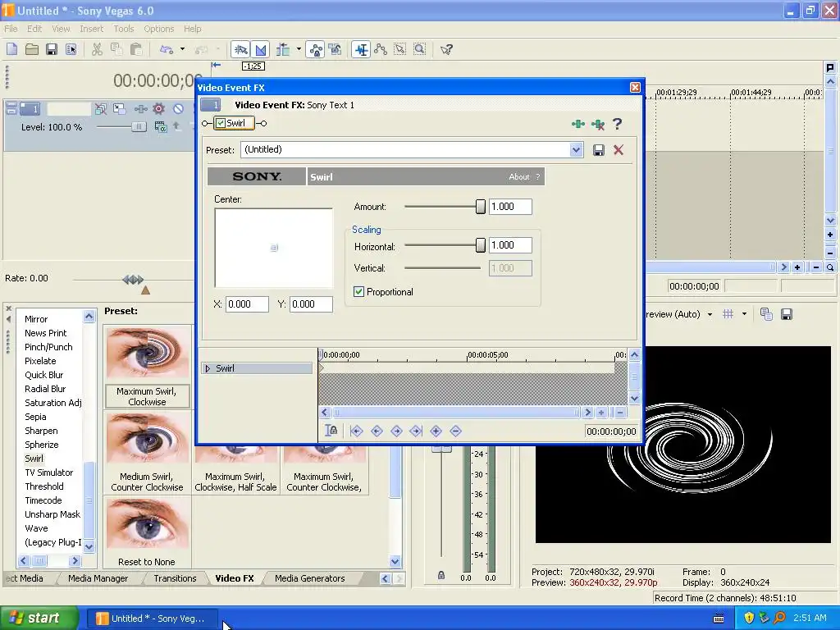Open Preview quality (Auto) dropdown

tap(710, 314)
